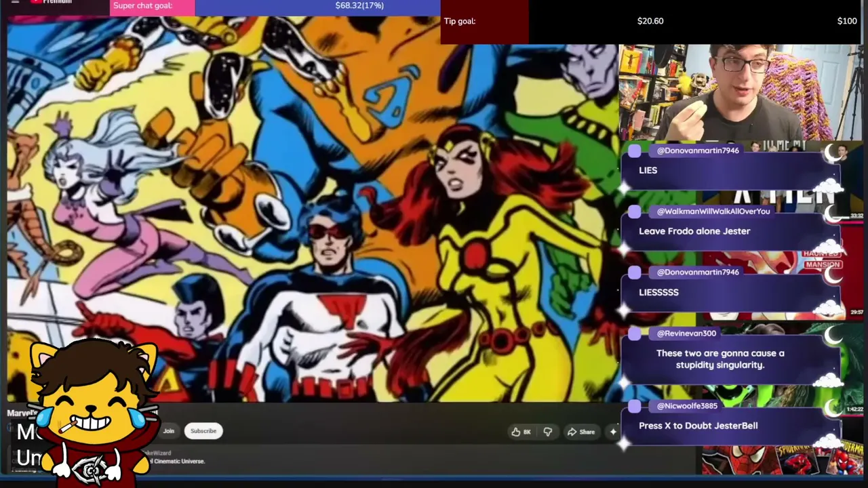Share the video using Share button
This screenshot has width=868, height=488.
click(x=581, y=432)
